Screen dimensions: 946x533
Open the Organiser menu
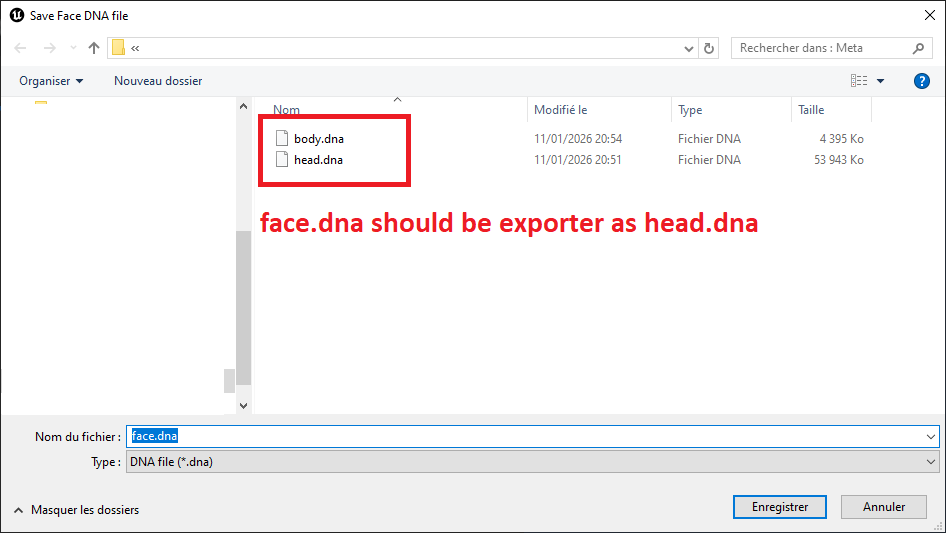[x=51, y=81]
